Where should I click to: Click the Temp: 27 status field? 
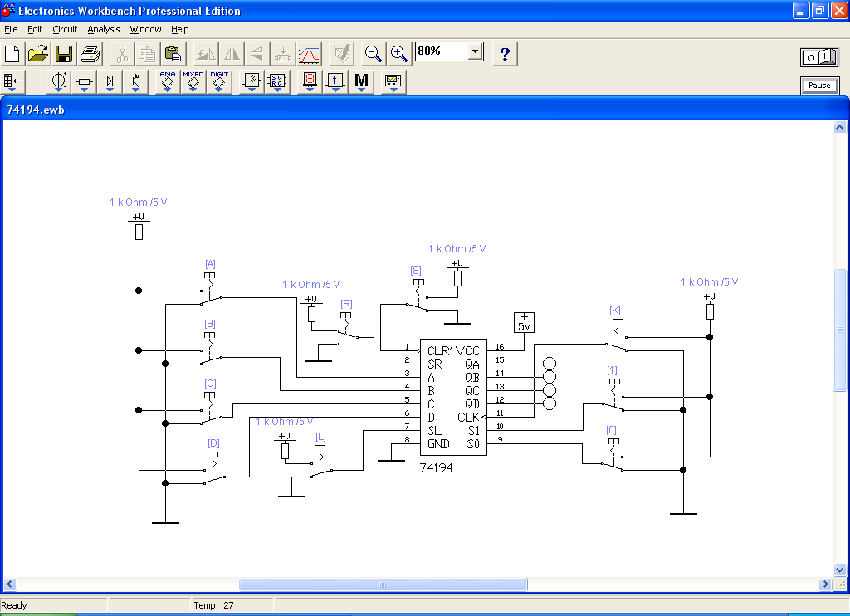pos(233,605)
